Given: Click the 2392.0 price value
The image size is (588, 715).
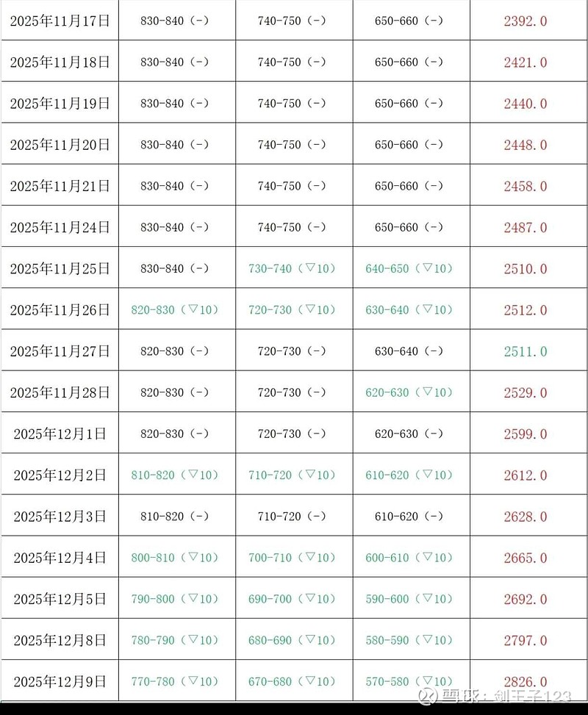Looking at the screenshot, I should click(526, 21).
